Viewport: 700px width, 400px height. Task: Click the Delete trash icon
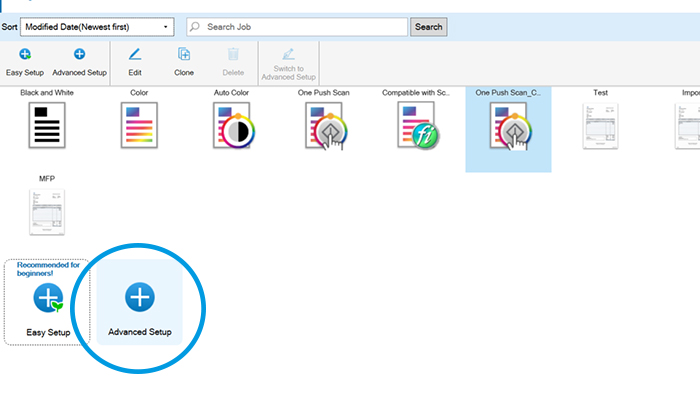tap(233, 60)
